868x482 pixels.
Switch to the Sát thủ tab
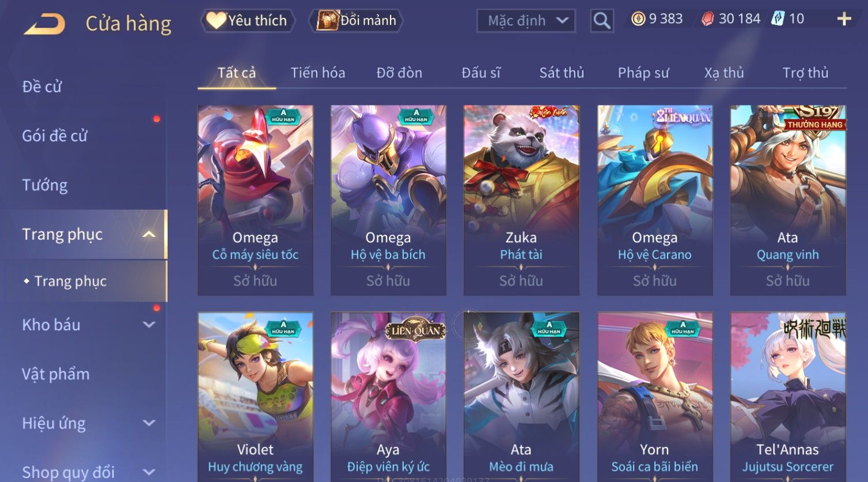point(562,73)
